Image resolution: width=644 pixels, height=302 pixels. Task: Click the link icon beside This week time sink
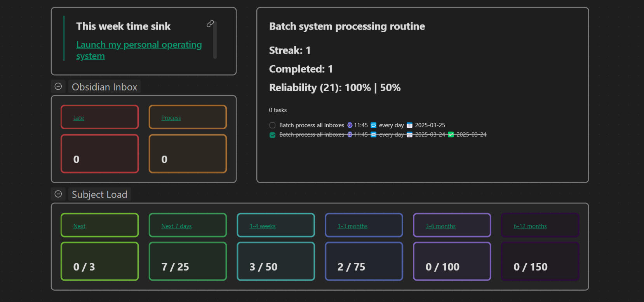(x=210, y=24)
